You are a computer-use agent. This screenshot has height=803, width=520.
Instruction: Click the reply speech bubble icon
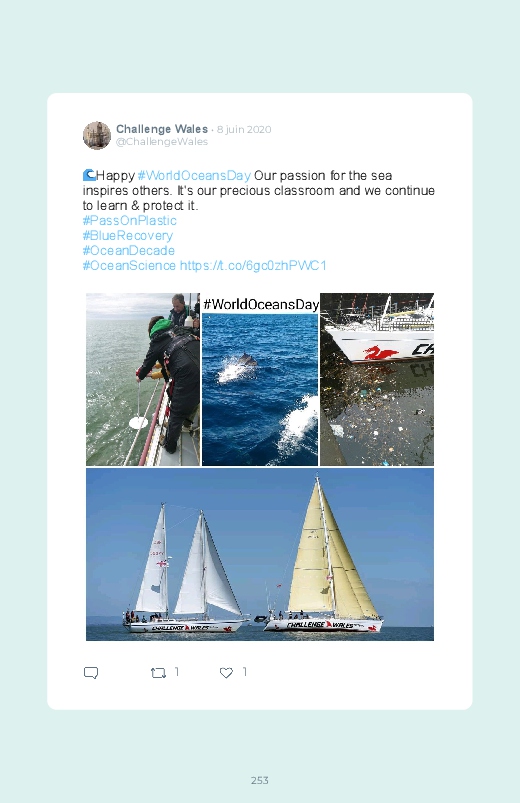[91, 672]
